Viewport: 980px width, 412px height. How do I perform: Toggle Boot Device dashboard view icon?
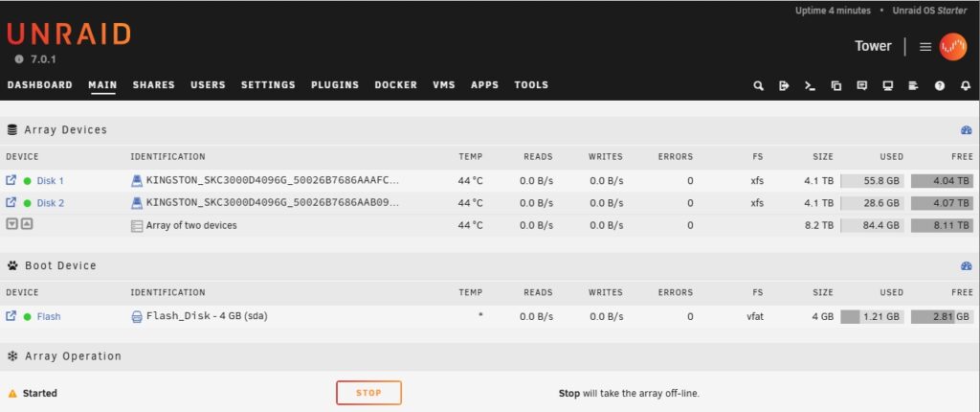click(x=967, y=265)
